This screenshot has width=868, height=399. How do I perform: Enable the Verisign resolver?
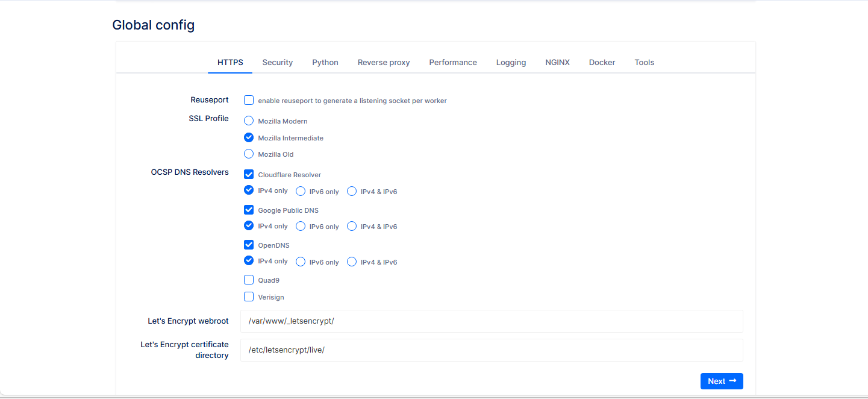click(249, 296)
